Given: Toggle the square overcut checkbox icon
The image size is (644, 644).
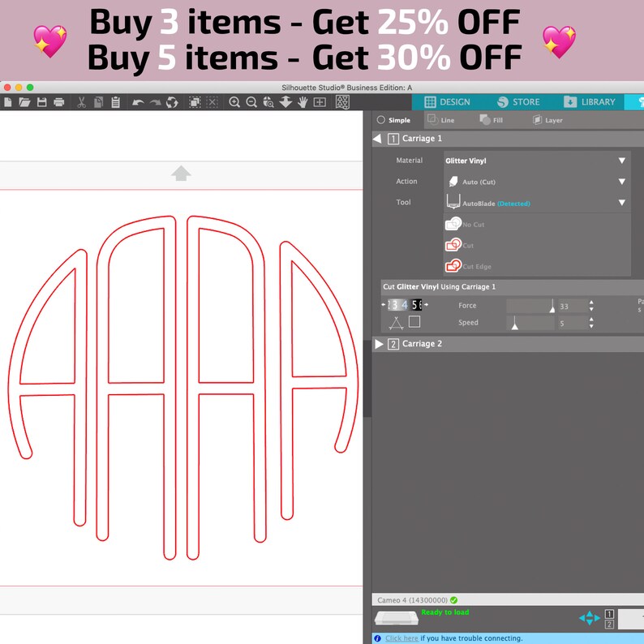Looking at the screenshot, I should pos(414,321).
